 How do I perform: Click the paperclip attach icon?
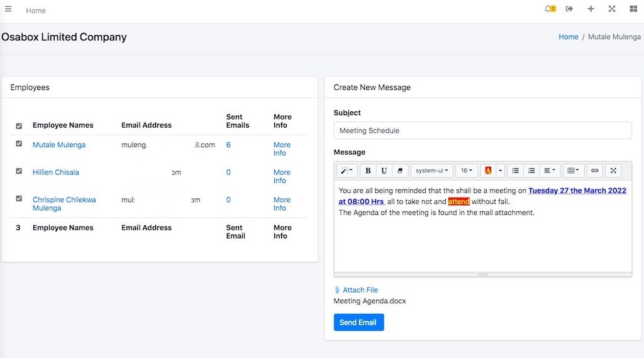click(x=337, y=290)
